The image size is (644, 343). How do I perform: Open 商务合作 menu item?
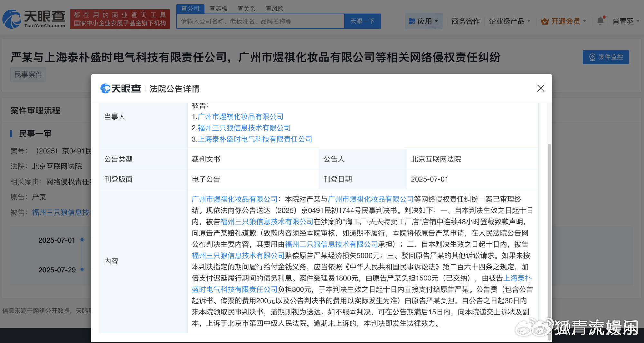click(466, 21)
